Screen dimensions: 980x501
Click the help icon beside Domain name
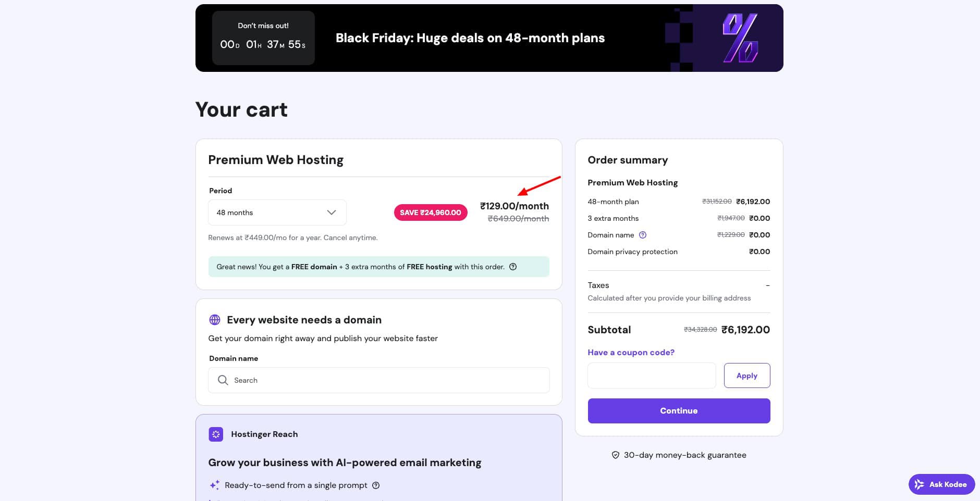(643, 235)
